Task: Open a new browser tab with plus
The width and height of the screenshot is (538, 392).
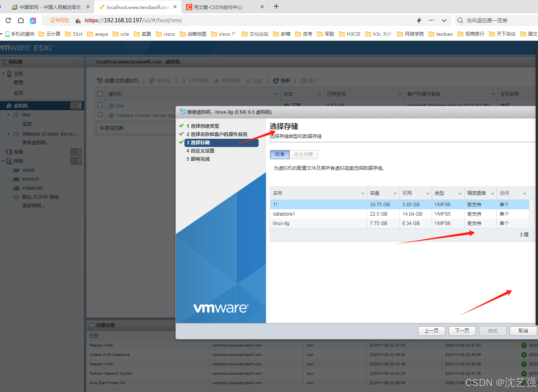Action: [276, 6]
